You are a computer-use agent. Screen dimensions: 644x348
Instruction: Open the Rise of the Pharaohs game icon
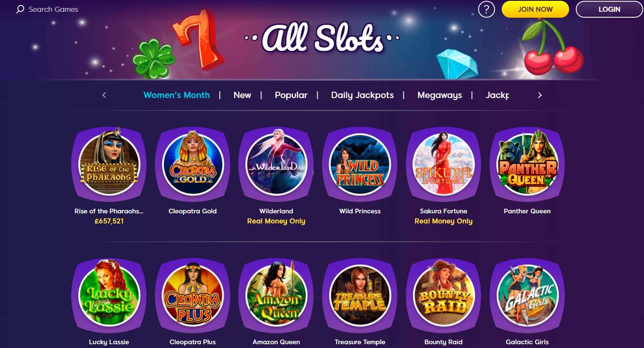point(109,164)
